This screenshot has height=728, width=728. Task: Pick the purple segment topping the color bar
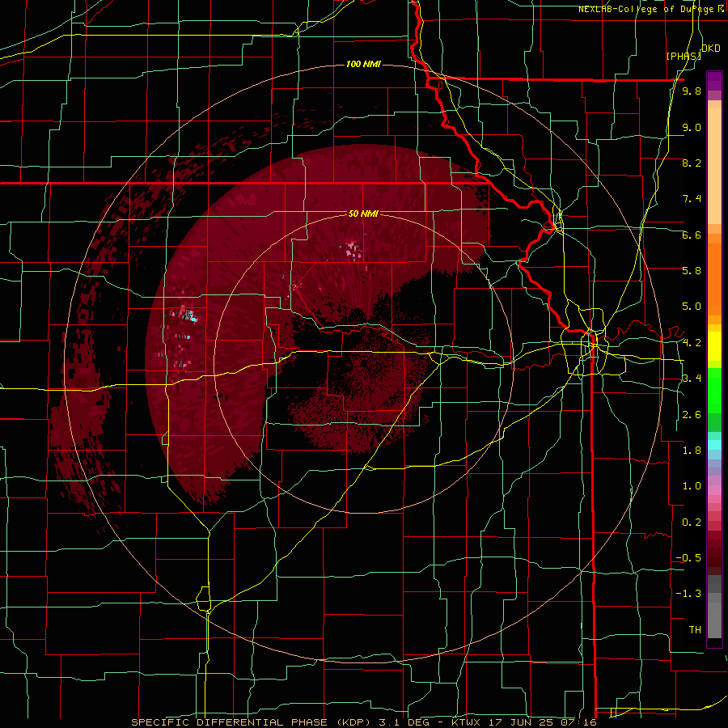pyautogui.click(x=714, y=81)
